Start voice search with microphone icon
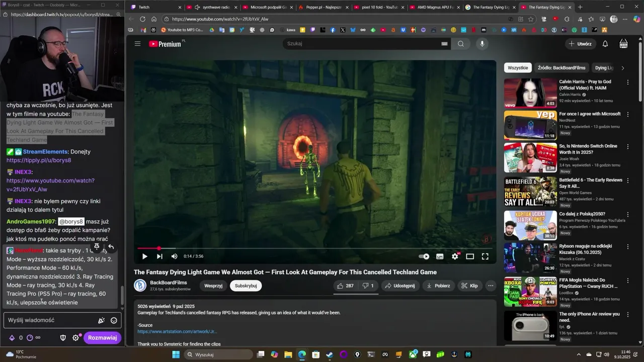This screenshot has width=644, height=362. click(x=482, y=44)
